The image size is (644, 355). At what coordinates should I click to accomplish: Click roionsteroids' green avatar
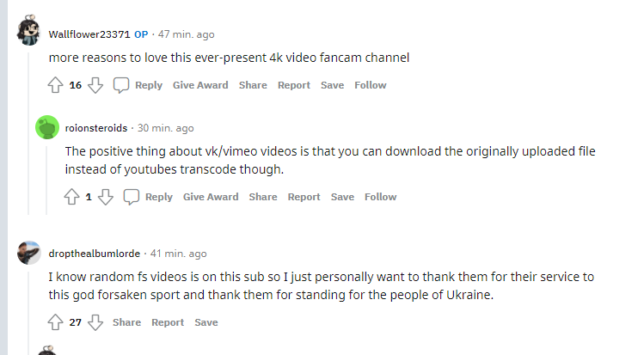tap(46, 128)
